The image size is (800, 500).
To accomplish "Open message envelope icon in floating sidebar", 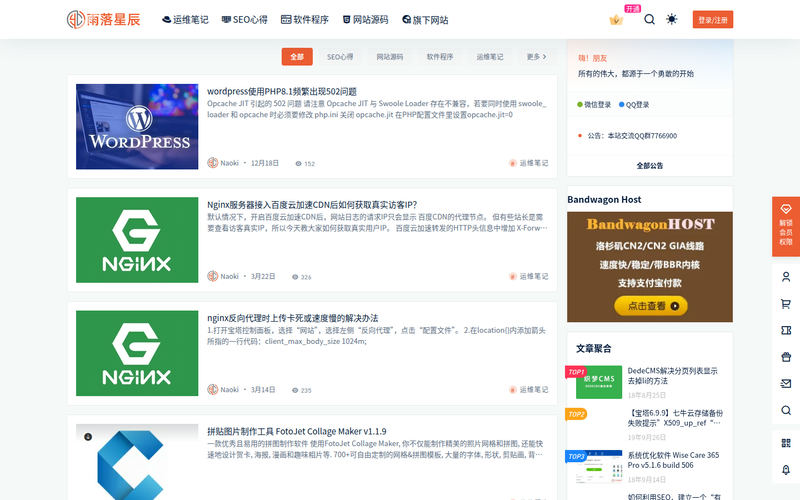I will point(786,384).
